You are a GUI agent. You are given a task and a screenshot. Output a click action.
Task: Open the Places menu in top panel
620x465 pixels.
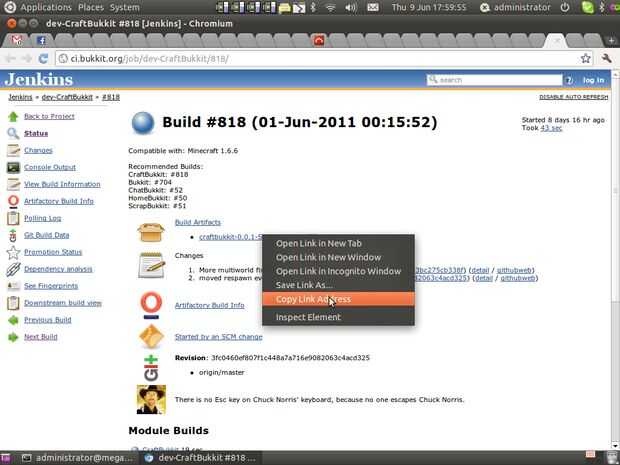click(91, 7)
